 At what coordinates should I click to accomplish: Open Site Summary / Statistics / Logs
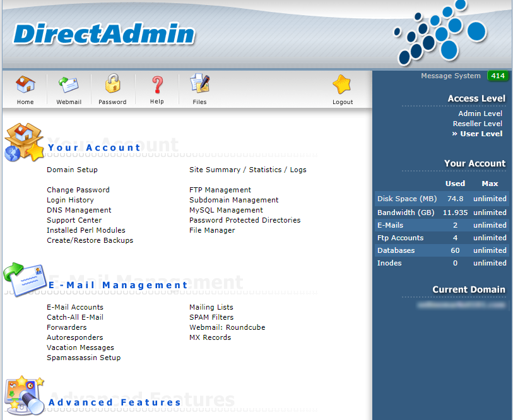(248, 170)
